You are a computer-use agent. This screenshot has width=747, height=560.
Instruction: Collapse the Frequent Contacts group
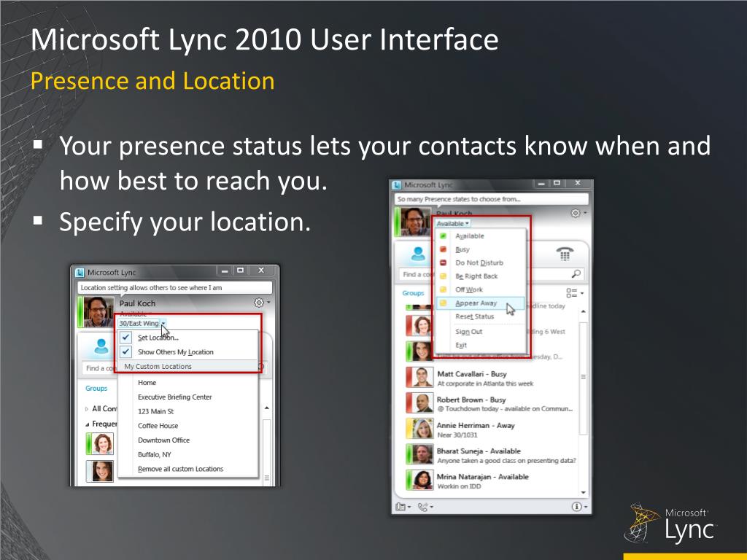pyautogui.click(x=87, y=424)
